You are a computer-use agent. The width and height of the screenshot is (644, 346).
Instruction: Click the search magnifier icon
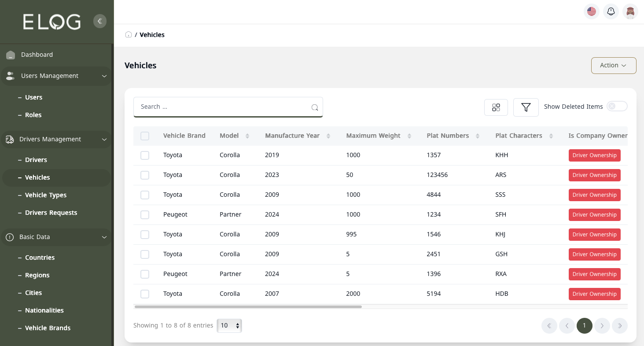pos(315,107)
